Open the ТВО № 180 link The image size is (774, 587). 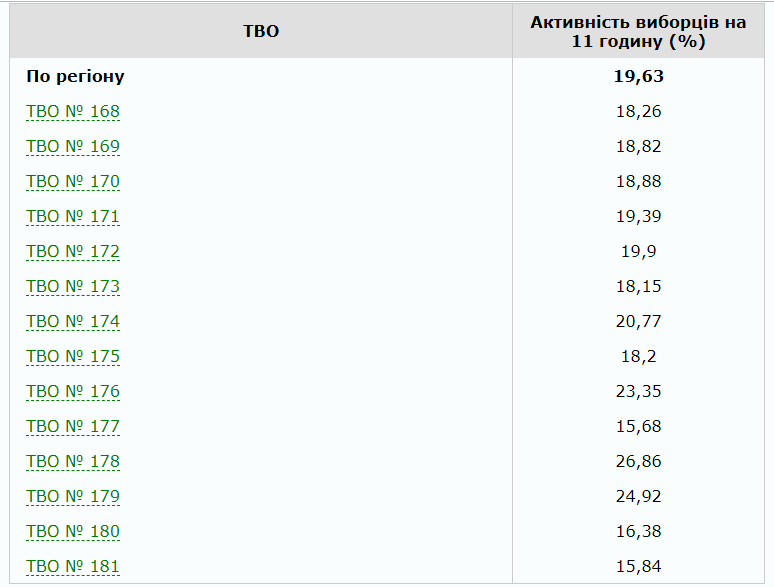tap(73, 532)
